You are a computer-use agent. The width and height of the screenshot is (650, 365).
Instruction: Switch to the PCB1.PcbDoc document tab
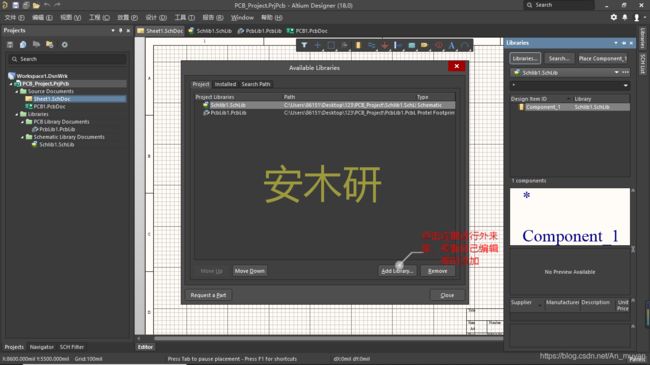point(307,31)
